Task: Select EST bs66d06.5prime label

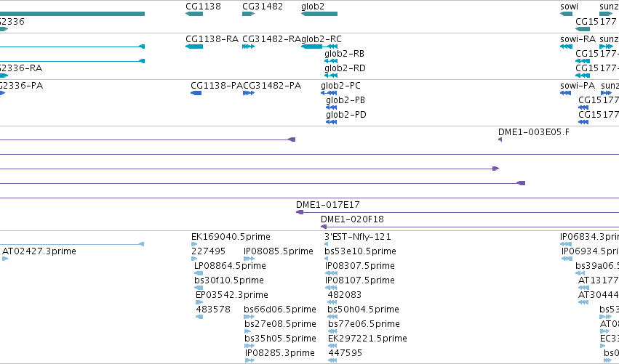Action: point(280,310)
